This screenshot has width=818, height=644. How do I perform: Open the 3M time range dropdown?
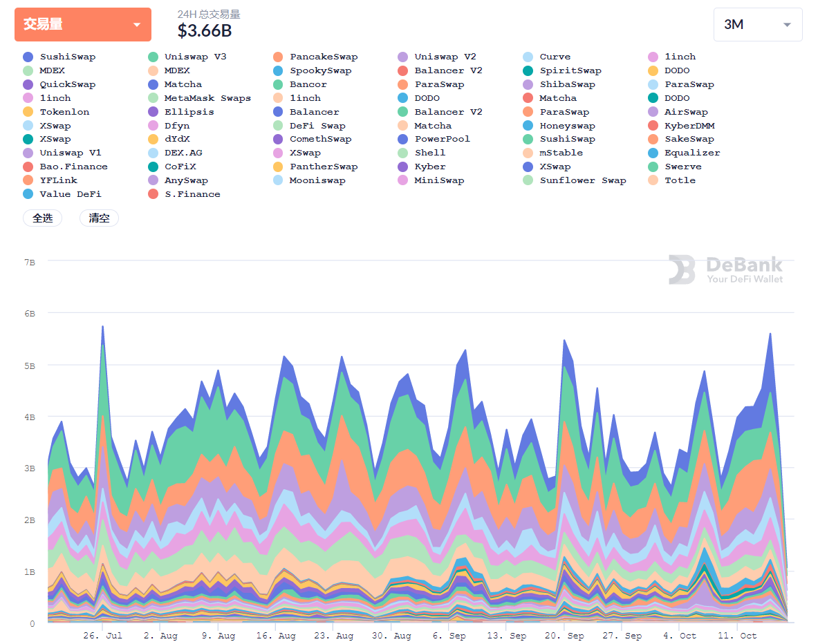pos(757,24)
